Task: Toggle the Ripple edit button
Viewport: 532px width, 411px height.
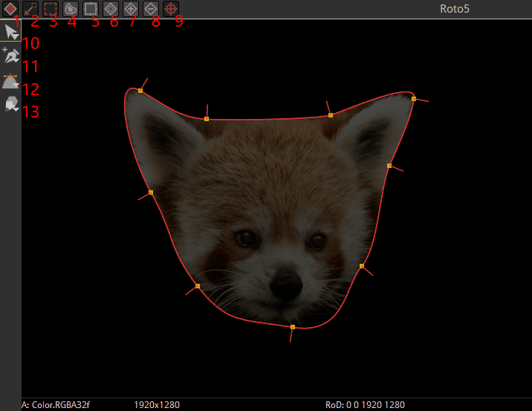Action: pyautogui.click(x=111, y=9)
